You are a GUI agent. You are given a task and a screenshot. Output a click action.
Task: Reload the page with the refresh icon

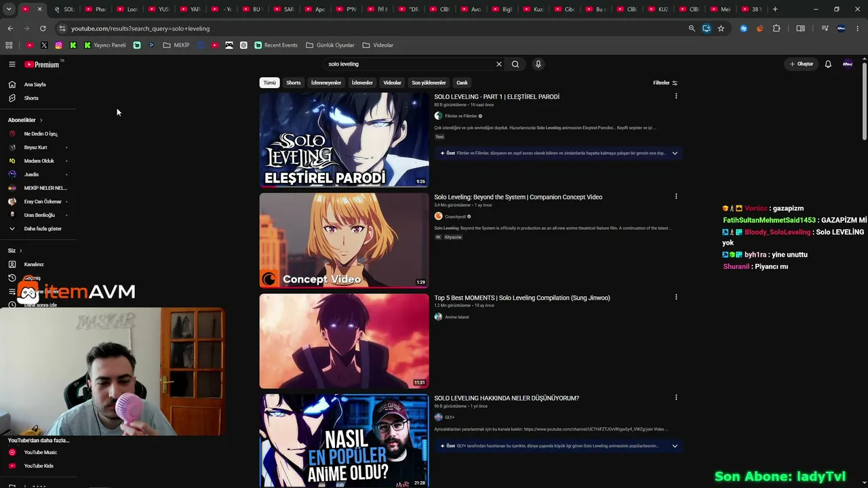[43, 28]
